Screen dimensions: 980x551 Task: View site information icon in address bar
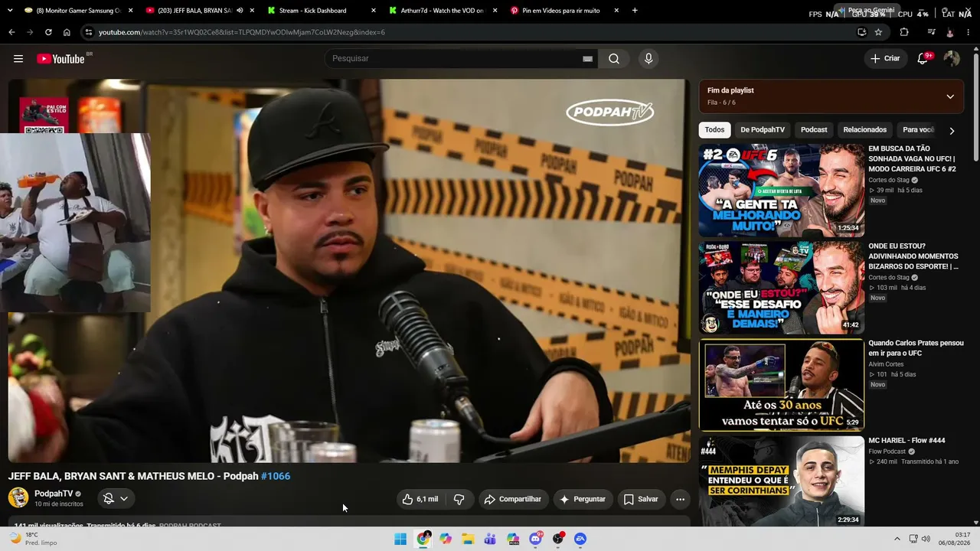(x=89, y=32)
